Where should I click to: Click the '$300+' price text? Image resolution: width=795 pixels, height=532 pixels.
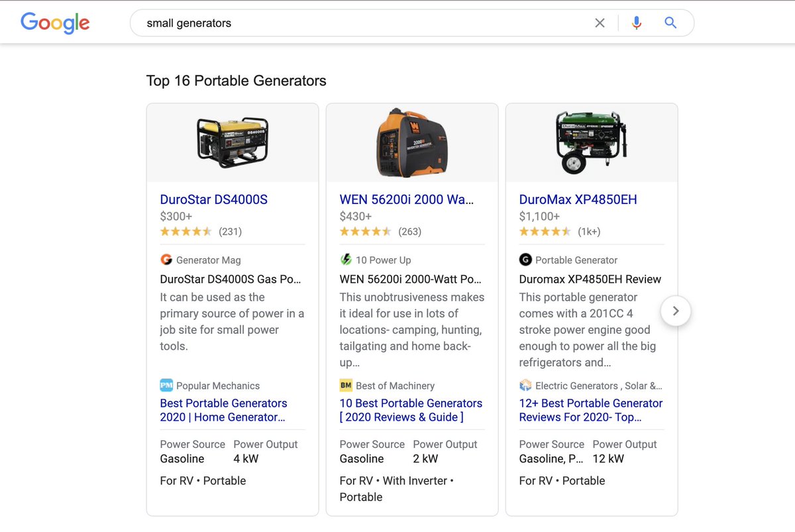click(x=176, y=217)
